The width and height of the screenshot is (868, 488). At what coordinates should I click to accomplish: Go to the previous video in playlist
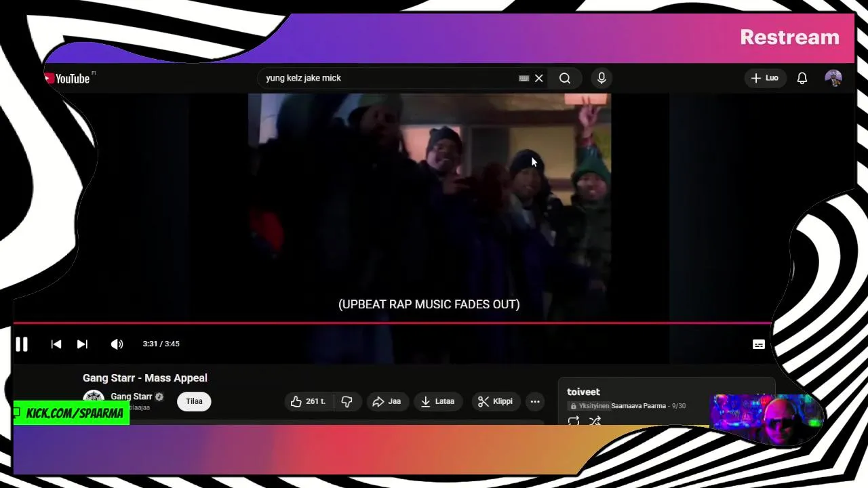[56, 344]
